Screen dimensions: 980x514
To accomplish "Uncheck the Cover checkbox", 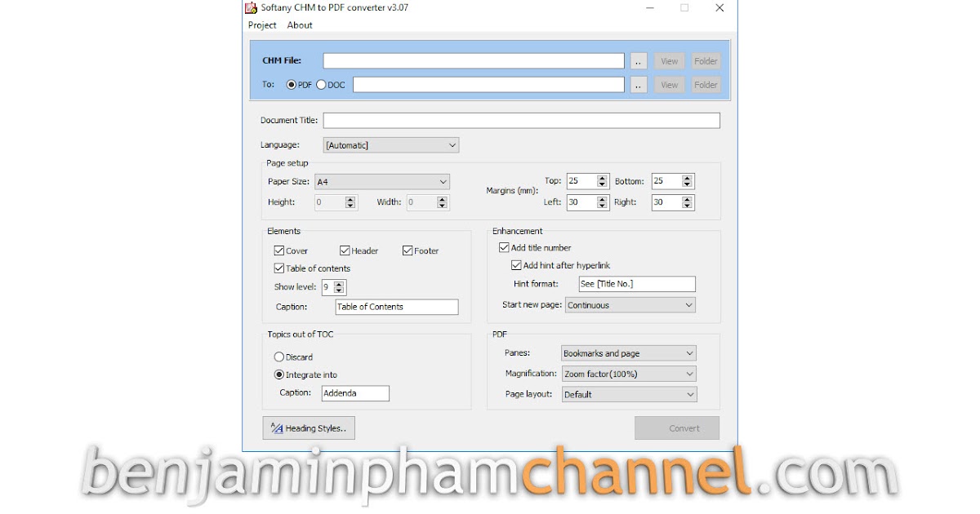I will 279,251.
